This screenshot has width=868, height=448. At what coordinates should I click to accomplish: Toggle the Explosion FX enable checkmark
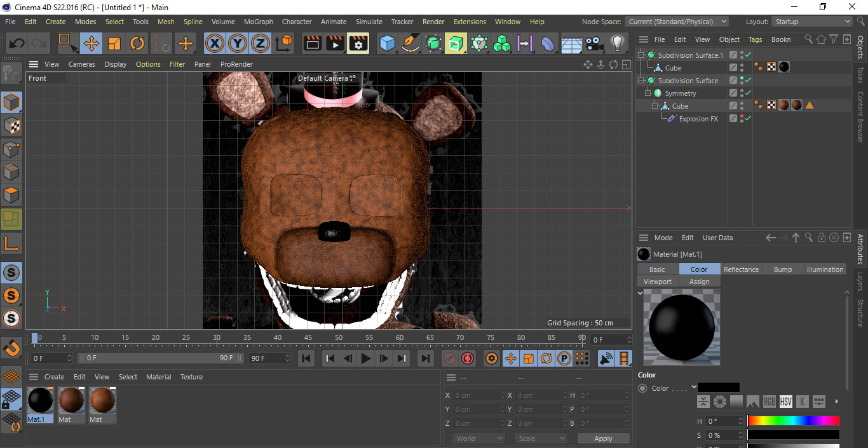click(x=748, y=119)
